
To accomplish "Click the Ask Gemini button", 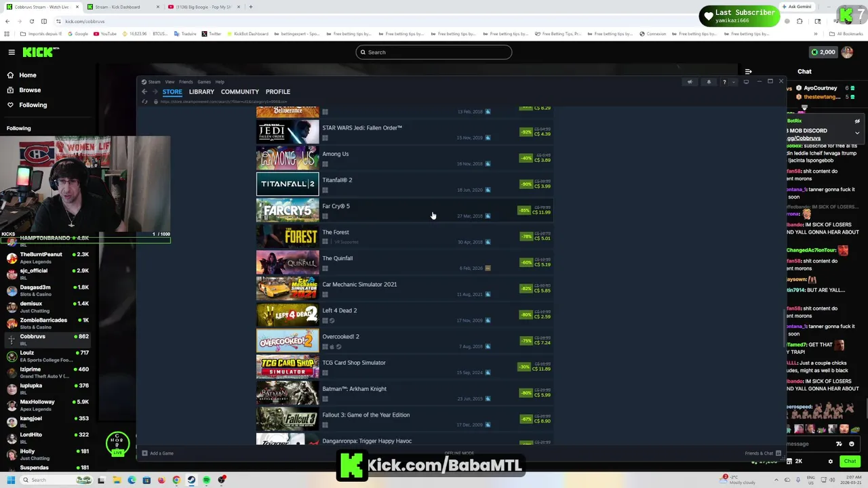I will [797, 7].
